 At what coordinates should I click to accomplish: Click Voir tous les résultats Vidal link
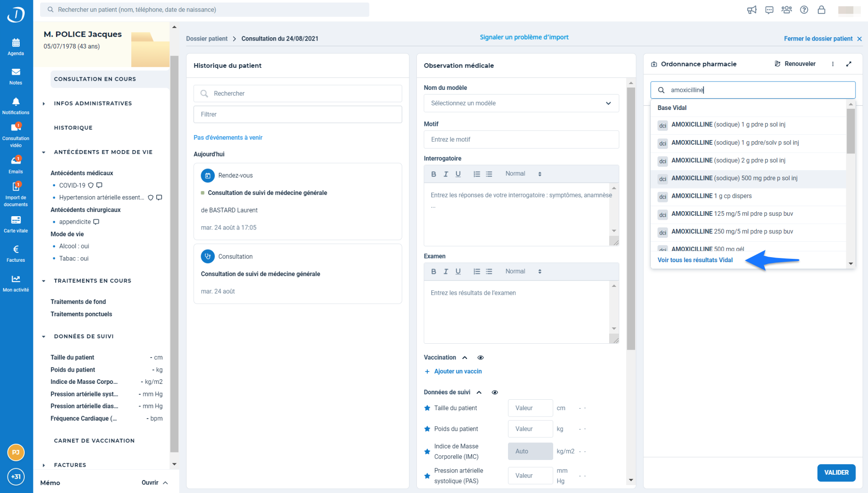[x=695, y=260]
